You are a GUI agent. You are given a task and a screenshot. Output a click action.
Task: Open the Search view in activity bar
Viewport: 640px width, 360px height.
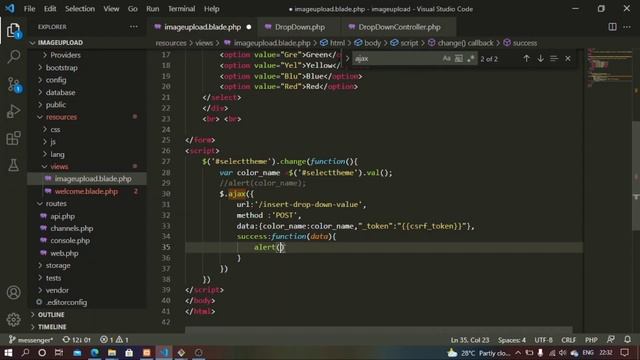tap(13, 56)
